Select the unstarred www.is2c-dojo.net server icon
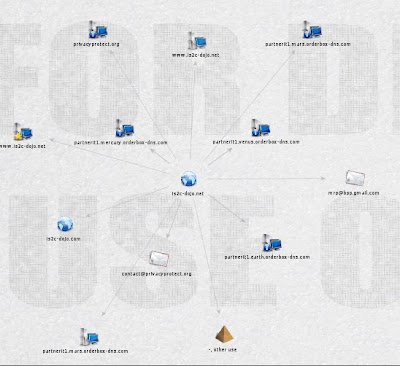400x366 pixels. point(197,41)
